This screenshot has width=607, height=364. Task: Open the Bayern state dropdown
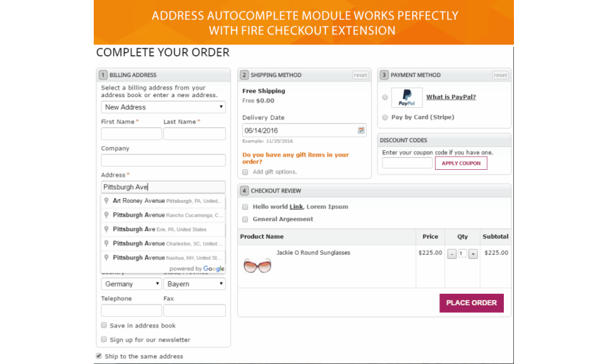coord(194,284)
